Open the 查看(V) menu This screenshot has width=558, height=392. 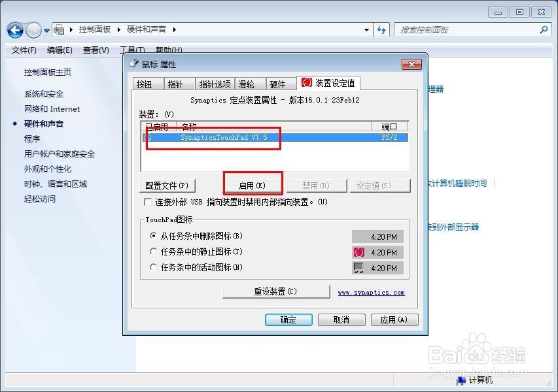click(96, 50)
